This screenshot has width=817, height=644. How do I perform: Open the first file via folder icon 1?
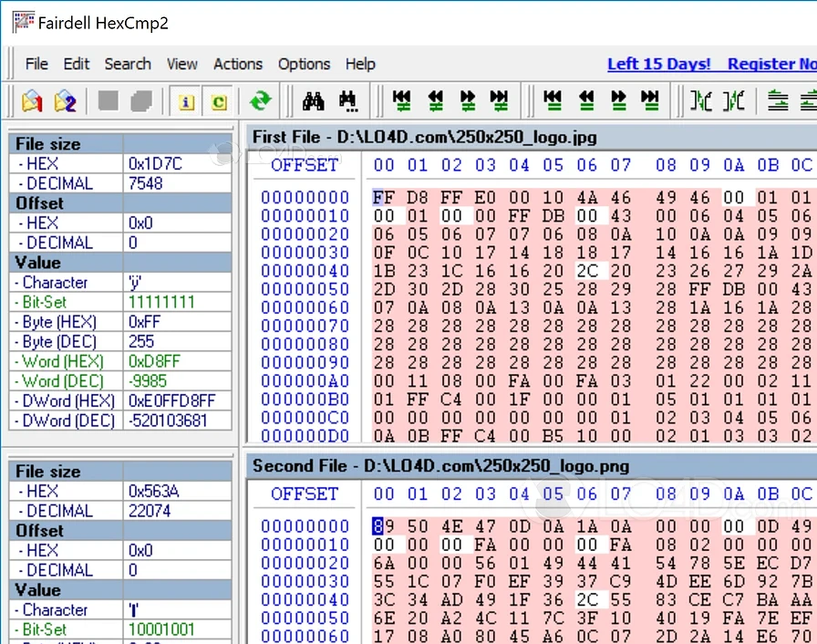pos(30,102)
